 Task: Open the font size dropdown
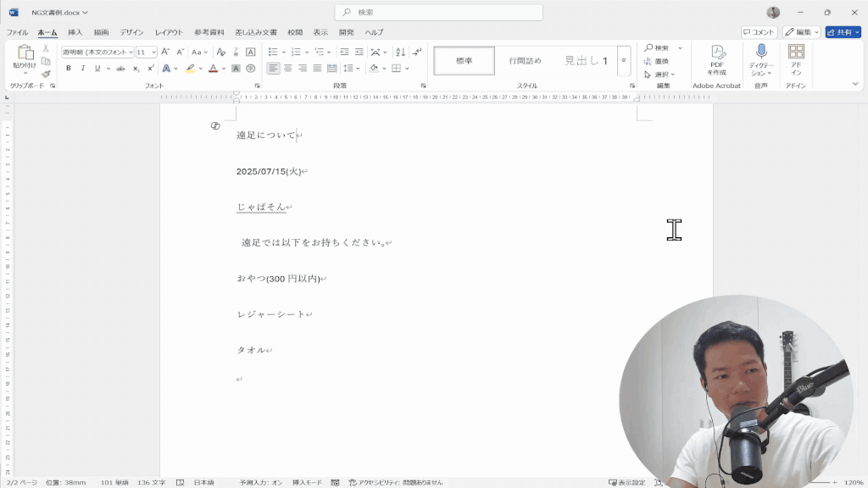[x=153, y=53]
